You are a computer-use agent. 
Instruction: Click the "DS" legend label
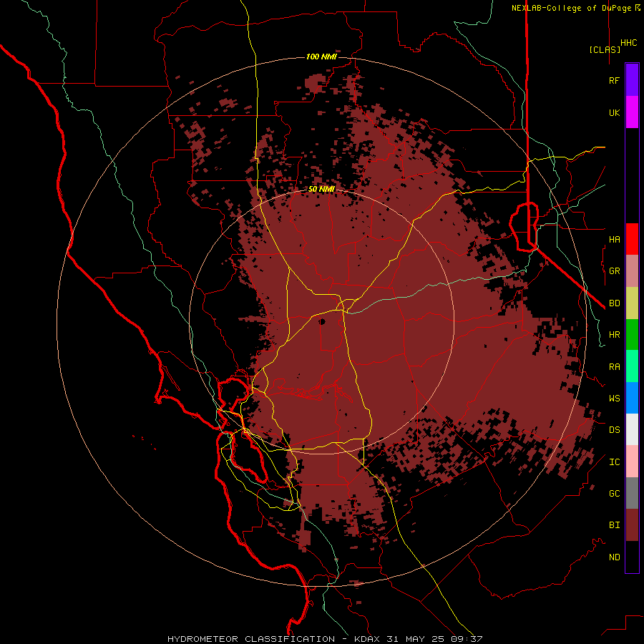coord(614,430)
